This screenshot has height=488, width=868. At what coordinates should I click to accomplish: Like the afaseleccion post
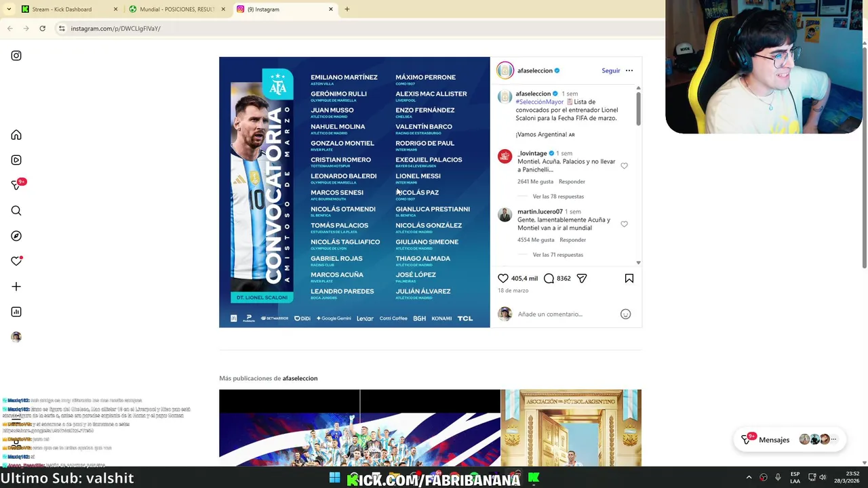(503, 279)
